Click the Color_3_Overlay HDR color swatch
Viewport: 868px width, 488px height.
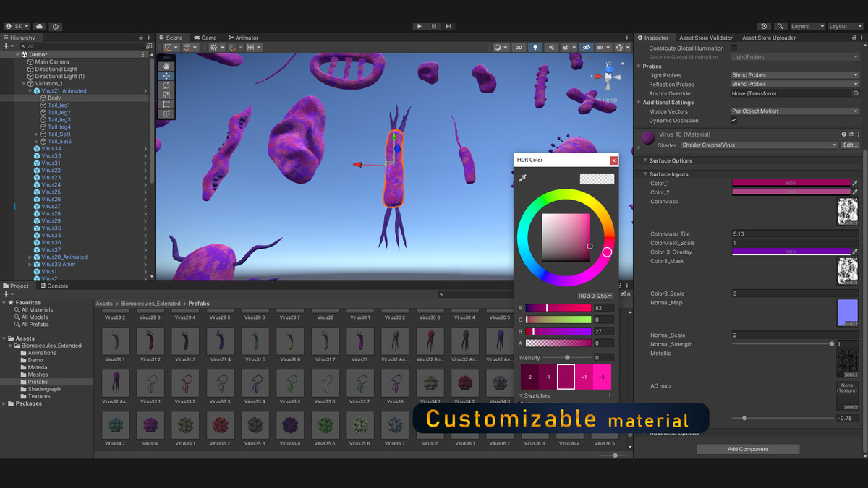[x=791, y=252]
